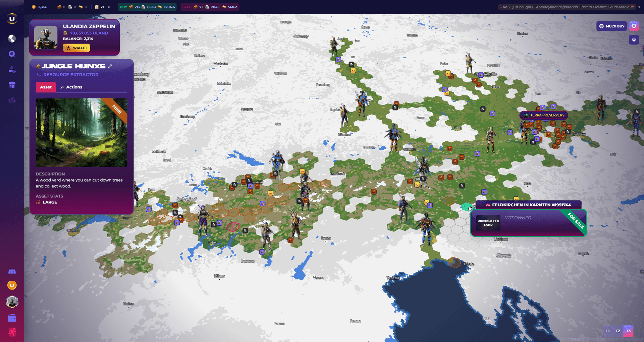Screen dimensions: 644x342
Task: Click the crosshair locate button
Action: coord(634,26)
